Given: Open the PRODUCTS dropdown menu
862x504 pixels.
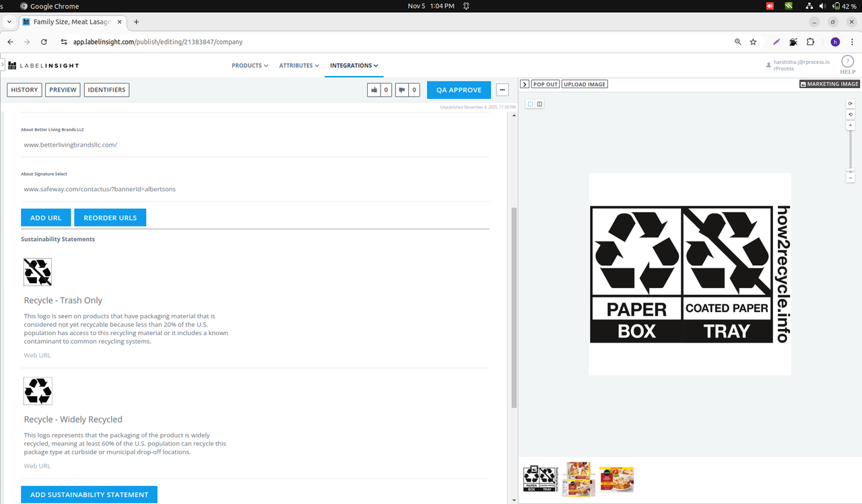Looking at the screenshot, I should tap(249, 65).
